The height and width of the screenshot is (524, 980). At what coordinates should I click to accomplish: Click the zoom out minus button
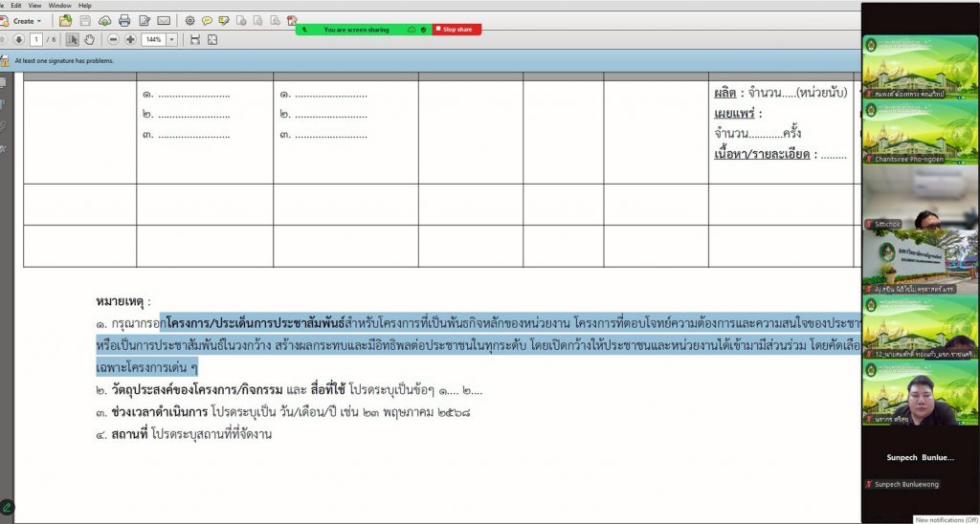(x=114, y=39)
